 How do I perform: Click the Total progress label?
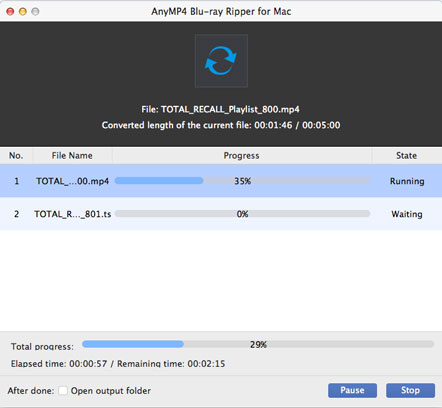(42, 346)
